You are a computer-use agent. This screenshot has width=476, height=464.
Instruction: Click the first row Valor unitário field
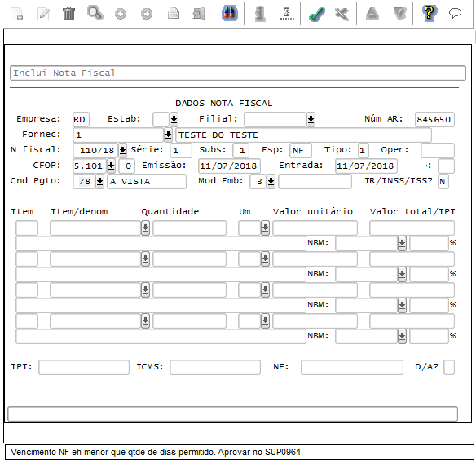coord(315,228)
